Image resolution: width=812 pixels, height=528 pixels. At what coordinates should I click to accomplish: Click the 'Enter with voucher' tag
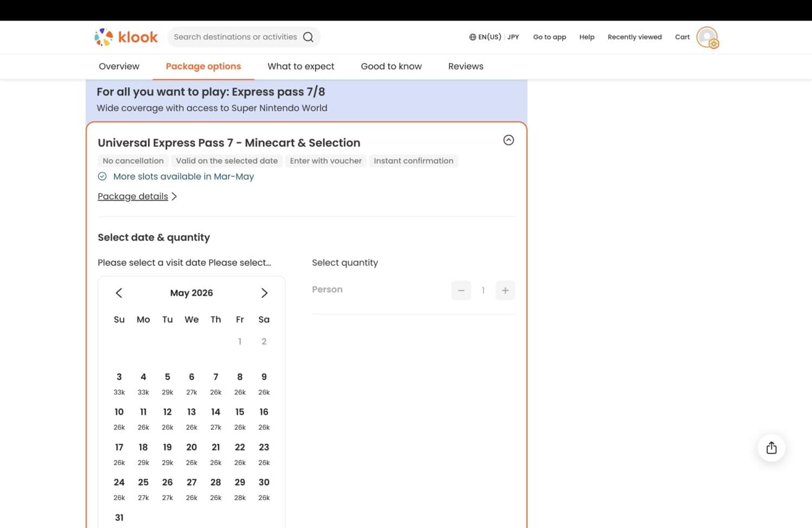(326, 161)
